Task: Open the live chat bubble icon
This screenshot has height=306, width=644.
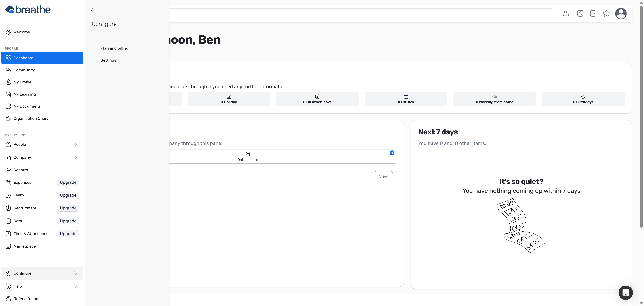Action: 626,292
